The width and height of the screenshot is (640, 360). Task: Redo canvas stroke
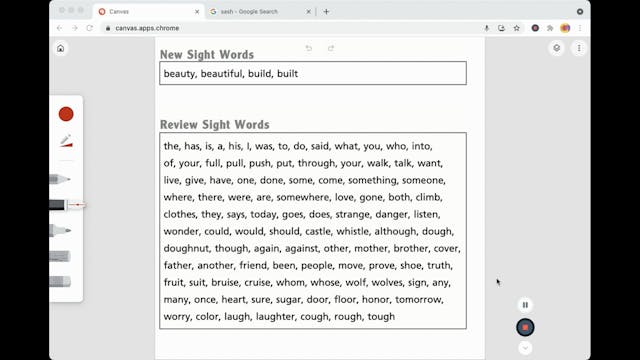[331, 48]
